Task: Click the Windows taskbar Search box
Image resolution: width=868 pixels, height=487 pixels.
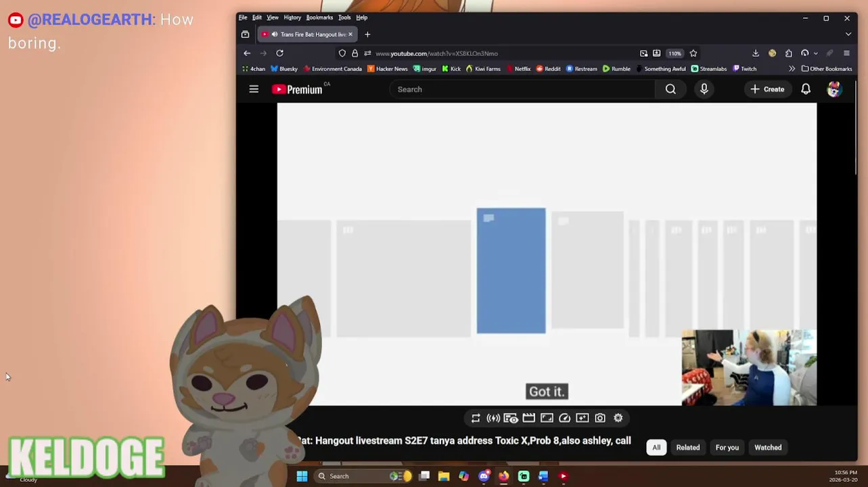Action: (363, 476)
